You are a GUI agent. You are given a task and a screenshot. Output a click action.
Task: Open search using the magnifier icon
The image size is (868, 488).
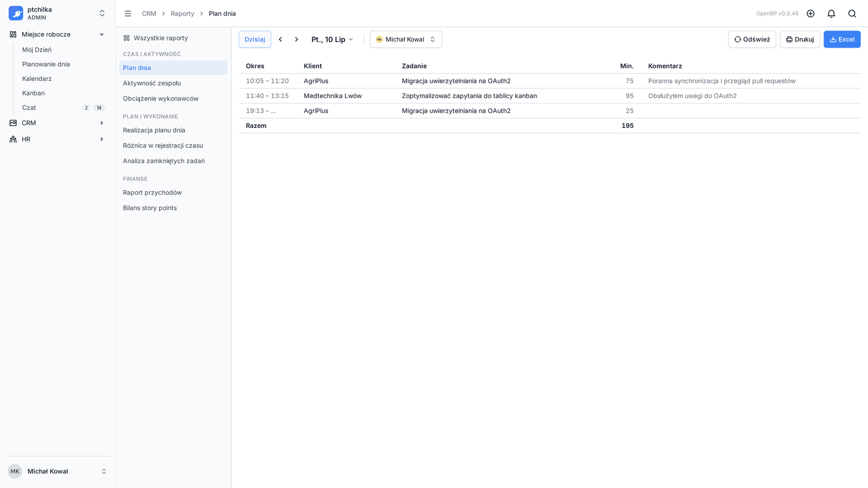(852, 14)
